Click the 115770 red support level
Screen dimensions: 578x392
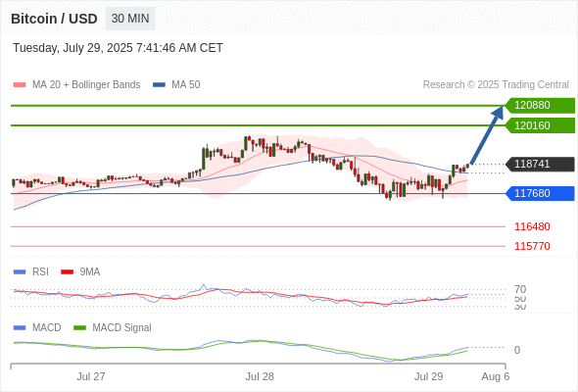[532, 246]
